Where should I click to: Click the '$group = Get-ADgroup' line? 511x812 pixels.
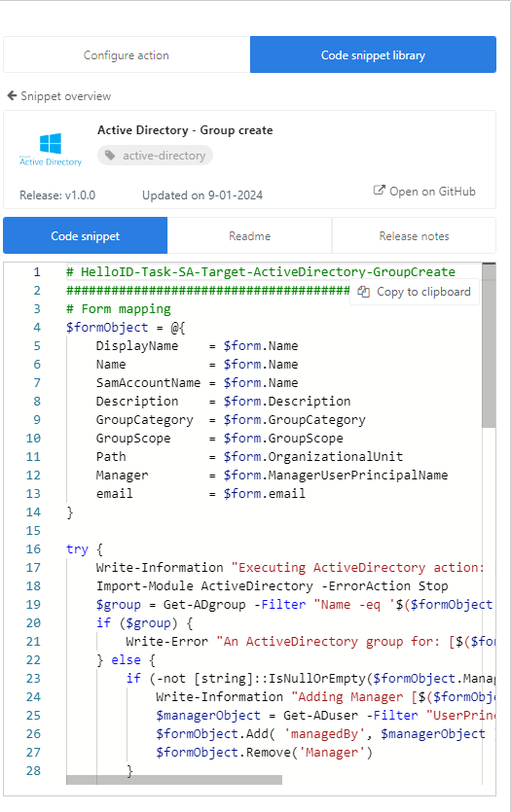294,605
